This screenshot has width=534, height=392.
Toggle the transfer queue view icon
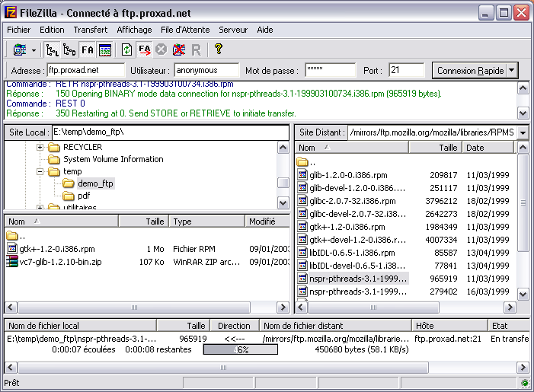coord(87,50)
